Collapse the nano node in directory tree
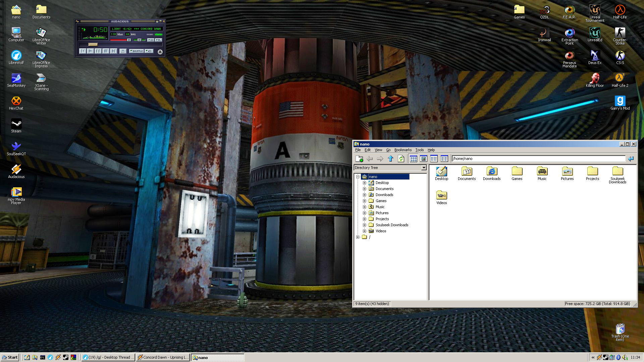Screen dimensions: 644x362 coord(358,177)
